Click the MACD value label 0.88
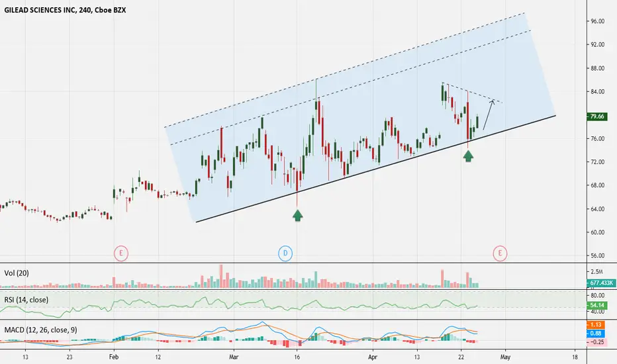Image resolution: width=617 pixels, height=364 pixels. click(595, 334)
